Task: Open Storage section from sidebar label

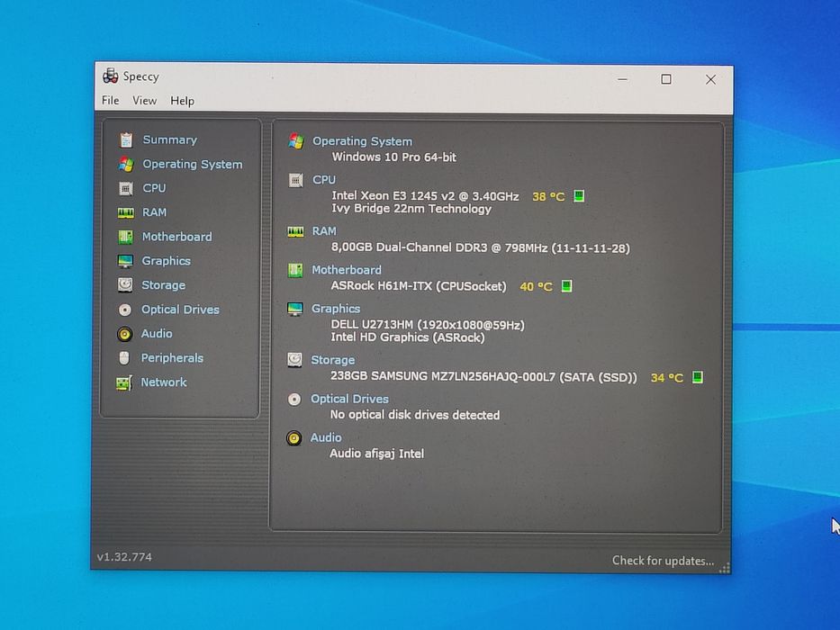Action: pos(163,285)
